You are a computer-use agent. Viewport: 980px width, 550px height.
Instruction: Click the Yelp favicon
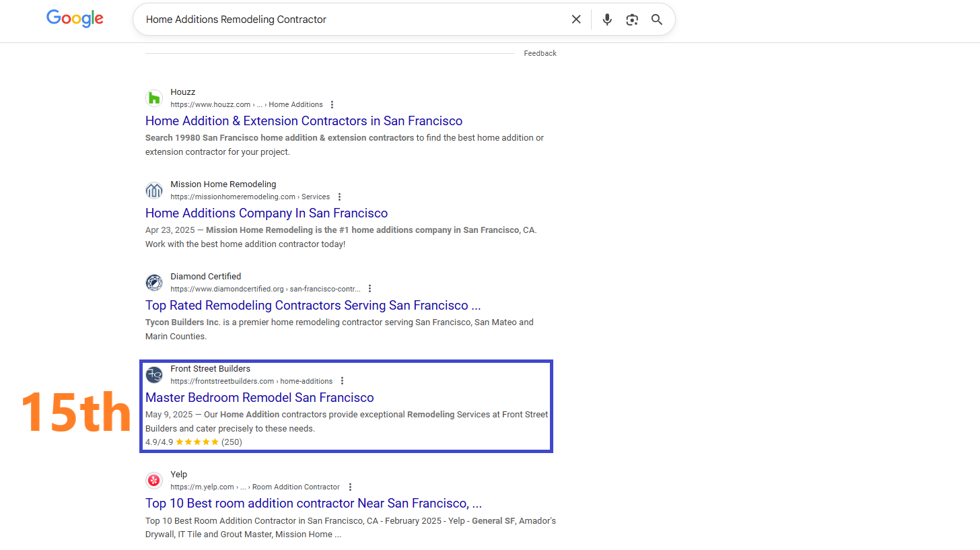point(154,481)
